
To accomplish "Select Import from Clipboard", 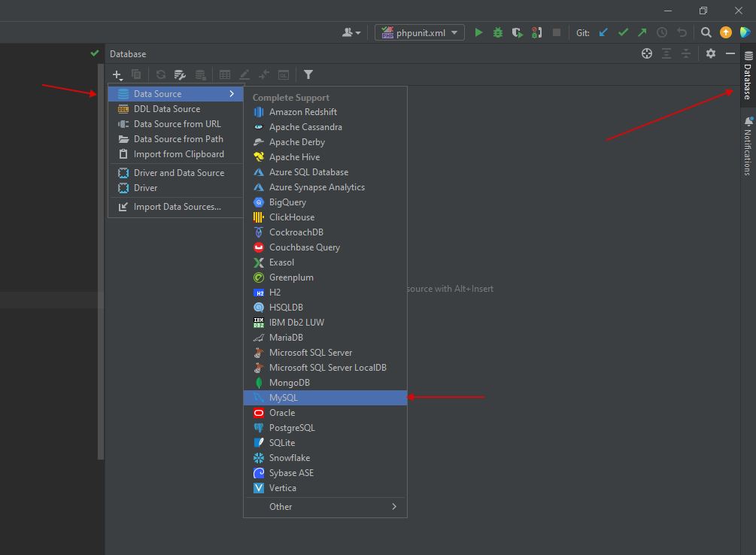I will (x=176, y=154).
